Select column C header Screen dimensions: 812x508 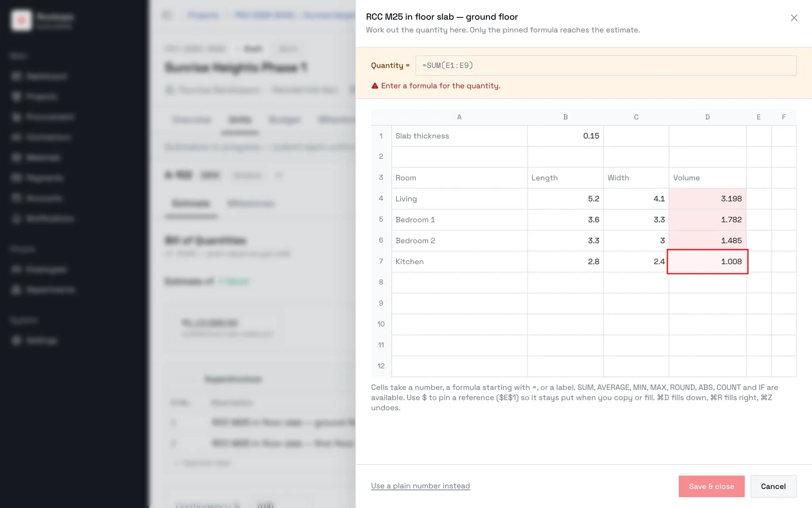click(x=636, y=117)
